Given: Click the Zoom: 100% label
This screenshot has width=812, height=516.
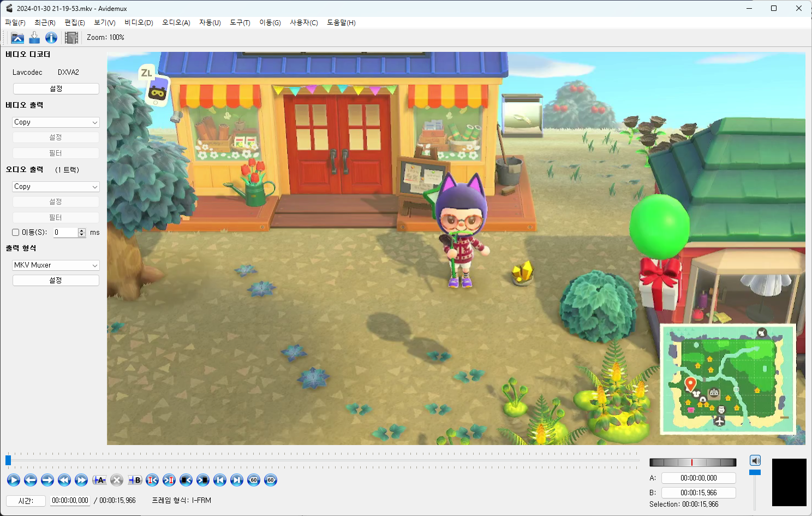Looking at the screenshot, I should click(x=105, y=38).
